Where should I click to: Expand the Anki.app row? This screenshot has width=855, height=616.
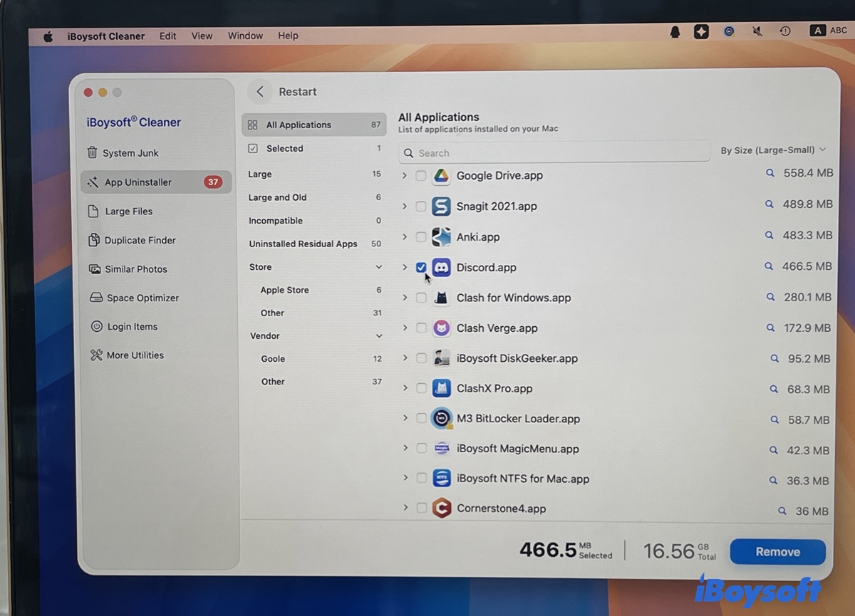pyautogui.click(x=405, y=236)
